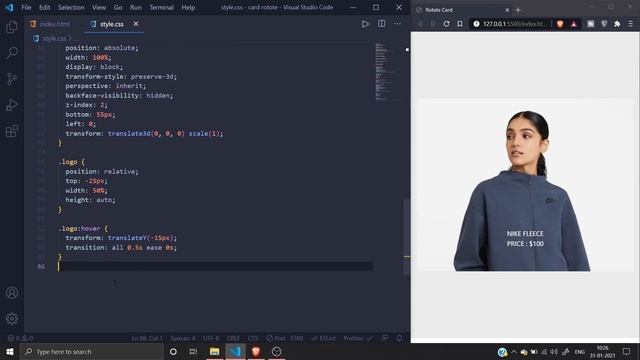This screenshot has width=640, height=360.
Task: Open More Actions ellipsis in editor toolbar
Action: point(397,24)
